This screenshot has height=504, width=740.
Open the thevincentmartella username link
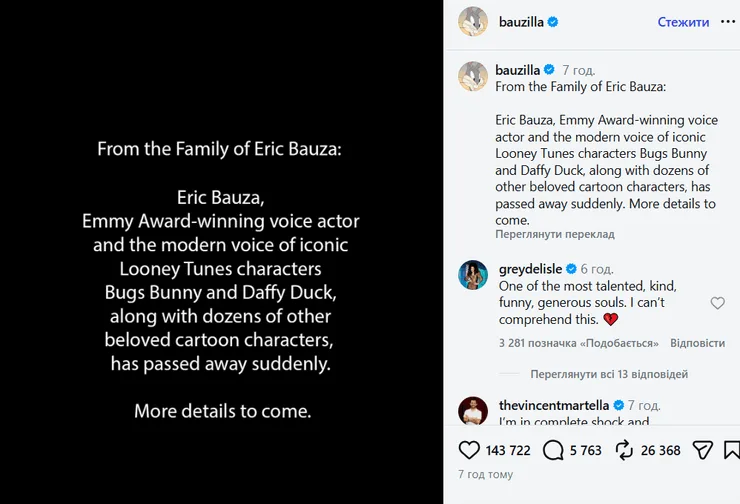click(554, 405)
